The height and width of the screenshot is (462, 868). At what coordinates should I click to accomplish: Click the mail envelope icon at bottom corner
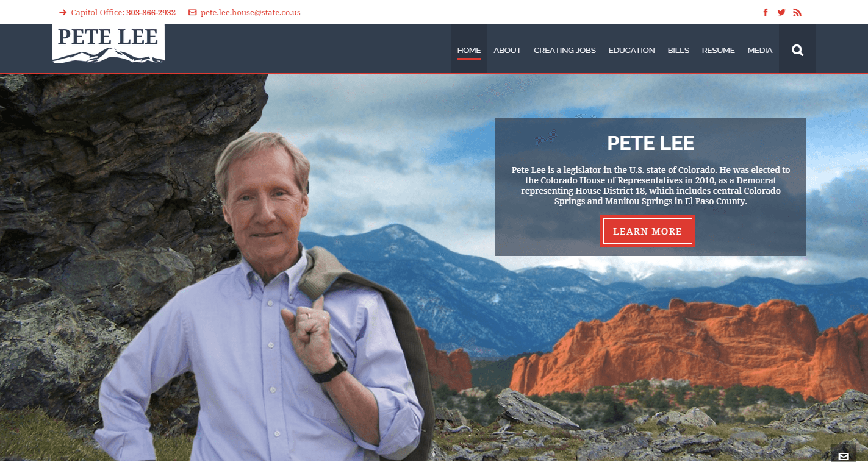[844, 456]
